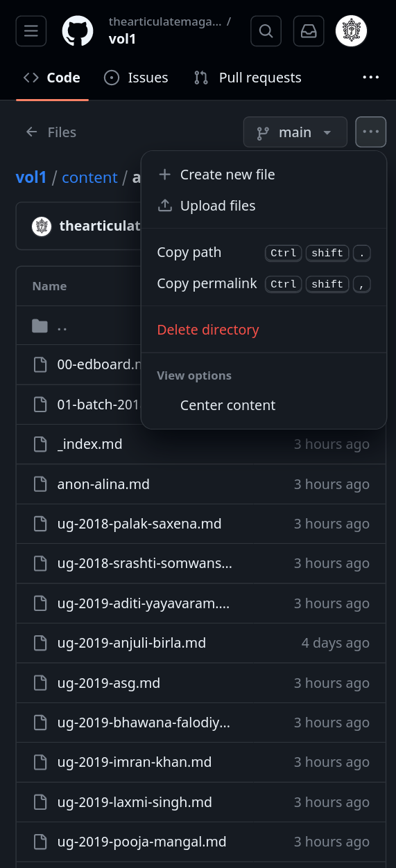Collapse the directory actions three-dot menu

(370, 132)
